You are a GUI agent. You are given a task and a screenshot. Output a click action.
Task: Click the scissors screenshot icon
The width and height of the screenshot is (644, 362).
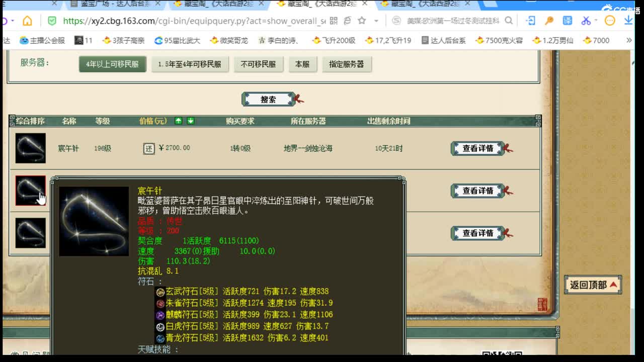586,21
